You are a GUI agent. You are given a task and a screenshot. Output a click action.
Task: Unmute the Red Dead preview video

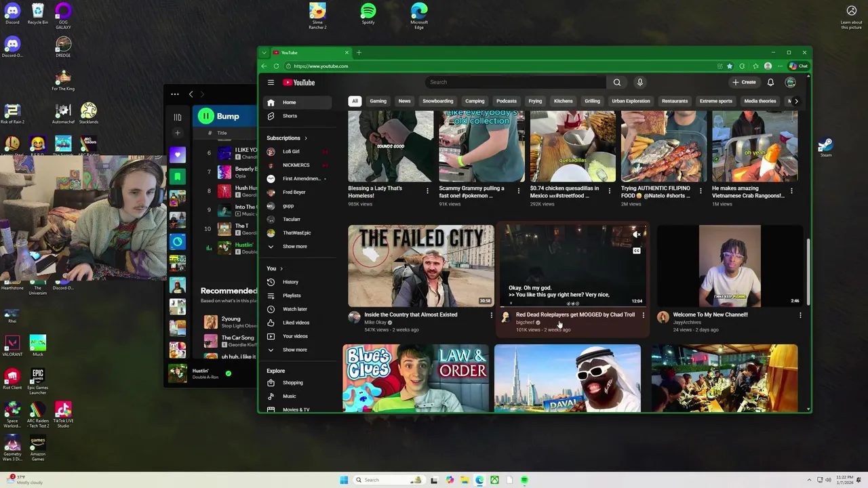(637, 235)
